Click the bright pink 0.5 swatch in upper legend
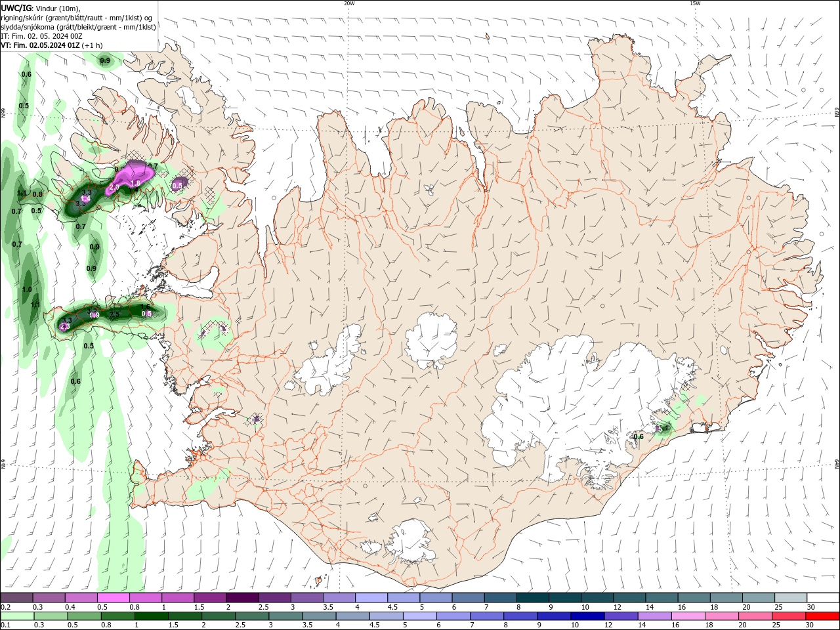Viewport: 840px width, 630px height. 113,598
